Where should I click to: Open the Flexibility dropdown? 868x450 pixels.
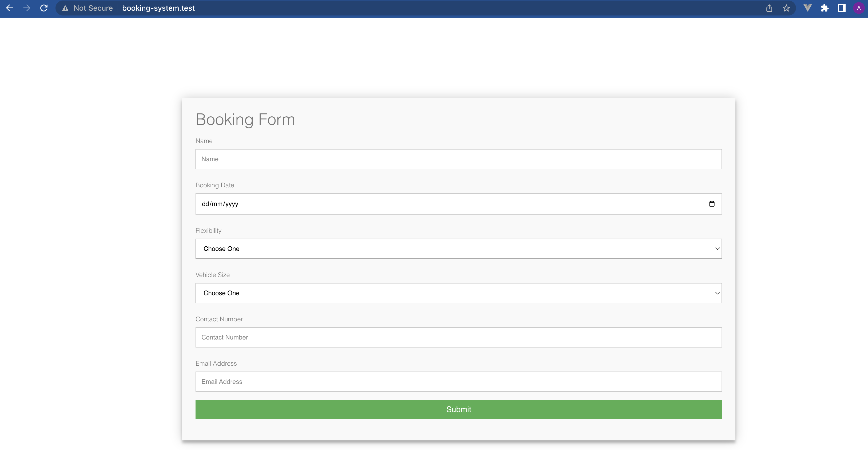pos(458,249)
